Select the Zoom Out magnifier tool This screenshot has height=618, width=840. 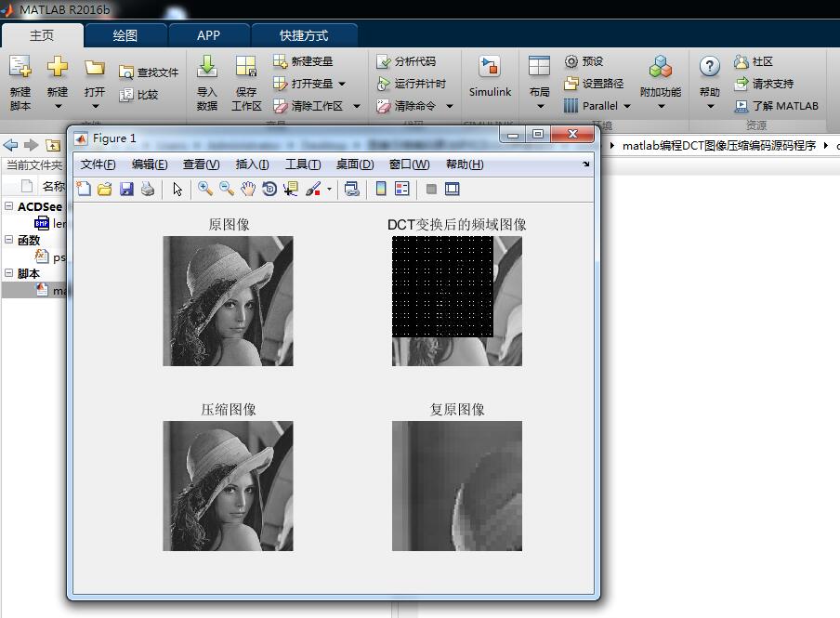[227, 189]
